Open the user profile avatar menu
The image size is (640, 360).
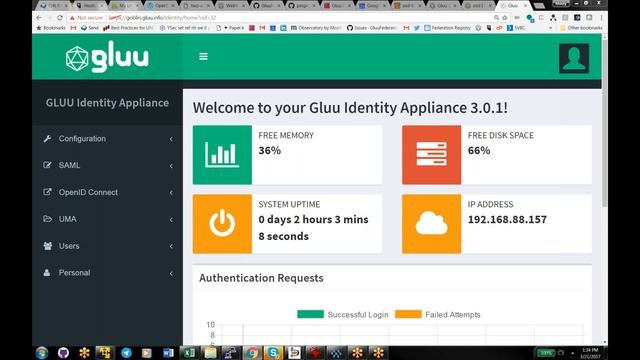pos(573,58)
